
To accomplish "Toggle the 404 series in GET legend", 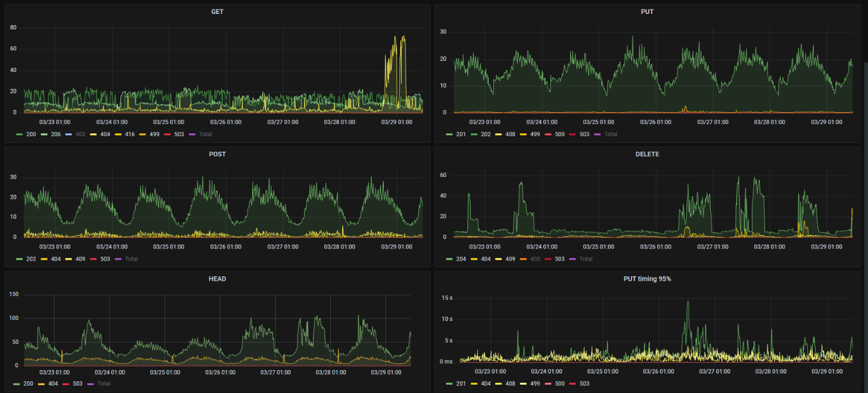I will [x=106, y=134].
